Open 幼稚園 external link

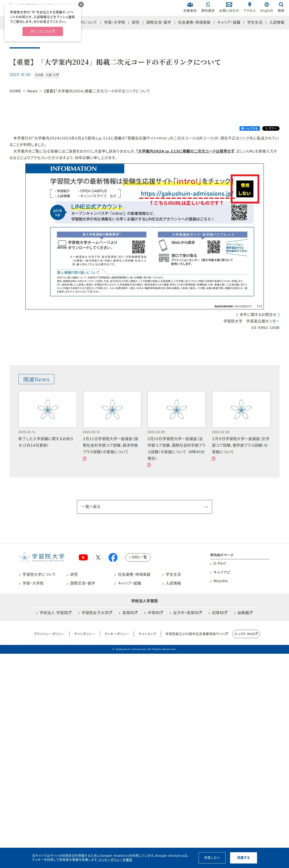(245, 613)
